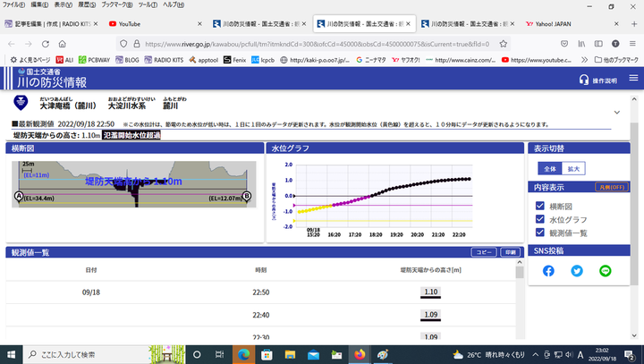Switch to the YouTube browser tab
Screen dimensions: 644x364
coord(148,23)
